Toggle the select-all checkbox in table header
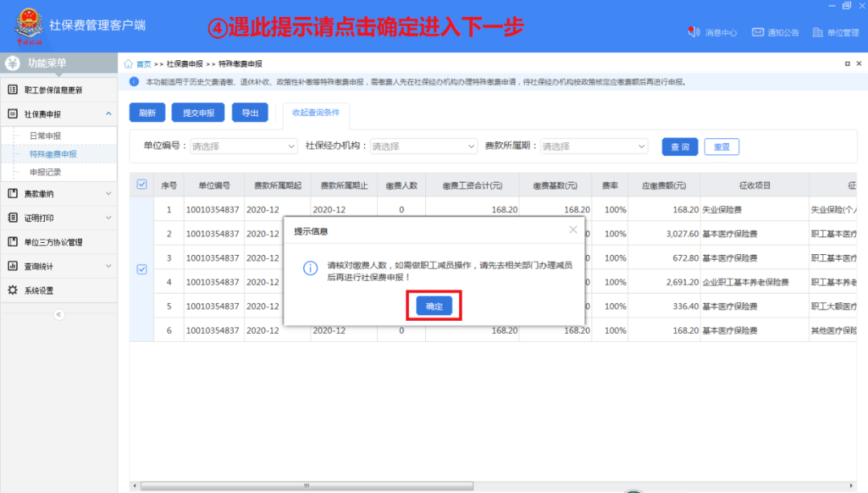868x493 pixels. tap(141, 184)
